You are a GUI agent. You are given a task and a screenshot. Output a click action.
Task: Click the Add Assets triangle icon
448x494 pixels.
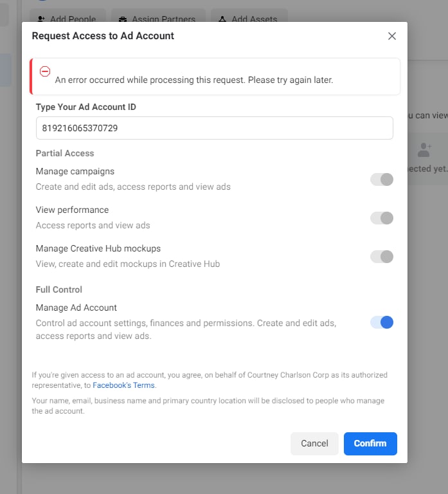tap(222, 19)
